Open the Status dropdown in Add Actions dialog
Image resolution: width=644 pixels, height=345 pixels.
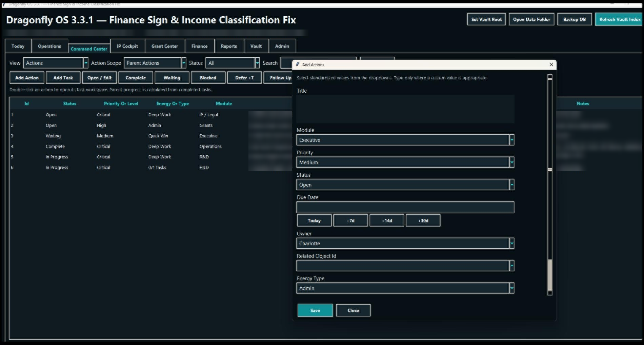point(512,185)
